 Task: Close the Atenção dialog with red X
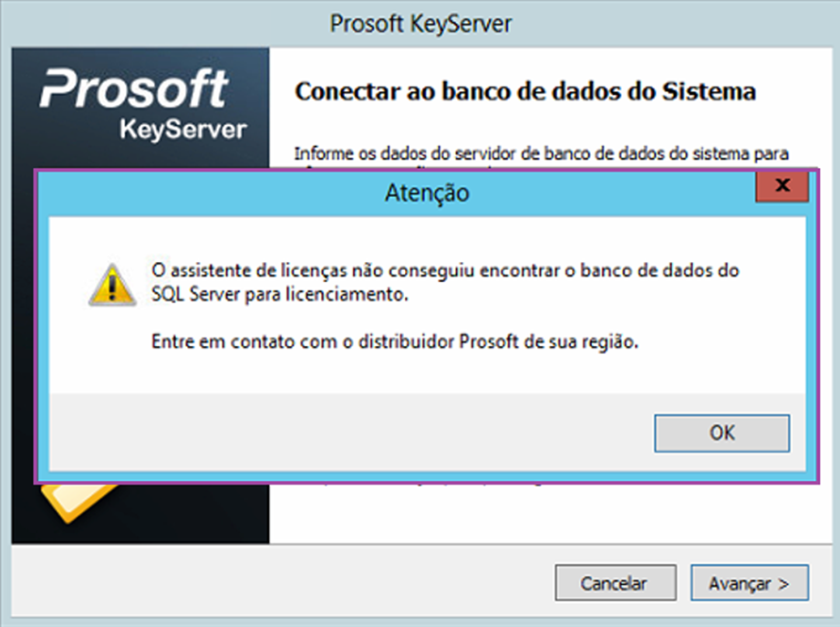click(783, 186)
